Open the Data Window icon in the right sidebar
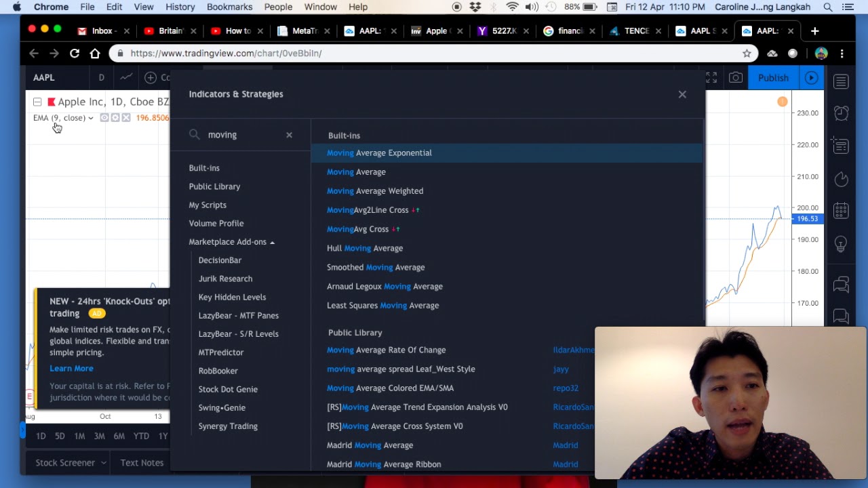The height and width of the screenshot is (488, 868). click(x=841, y=146)
